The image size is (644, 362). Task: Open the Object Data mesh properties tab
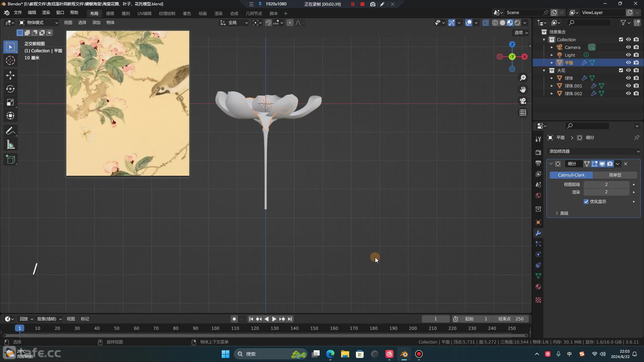click(x=538, y=276)
